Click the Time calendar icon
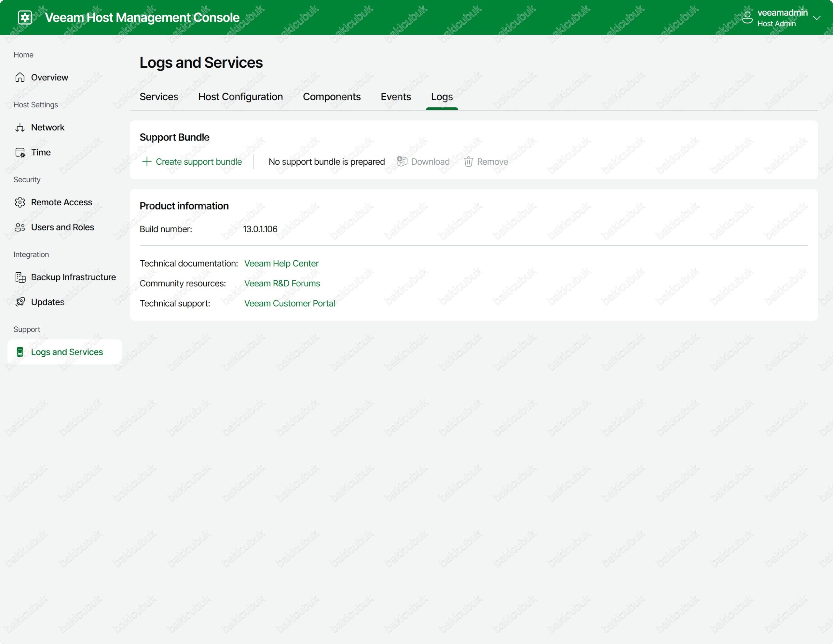833x644 pixels. pos(20,153)
